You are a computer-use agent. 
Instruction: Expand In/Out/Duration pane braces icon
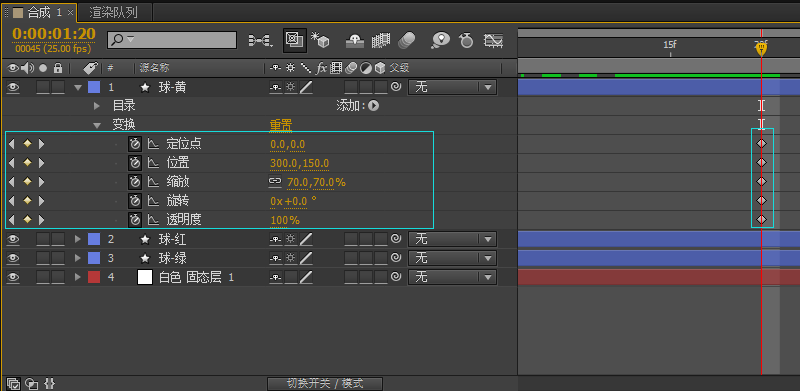49,383
